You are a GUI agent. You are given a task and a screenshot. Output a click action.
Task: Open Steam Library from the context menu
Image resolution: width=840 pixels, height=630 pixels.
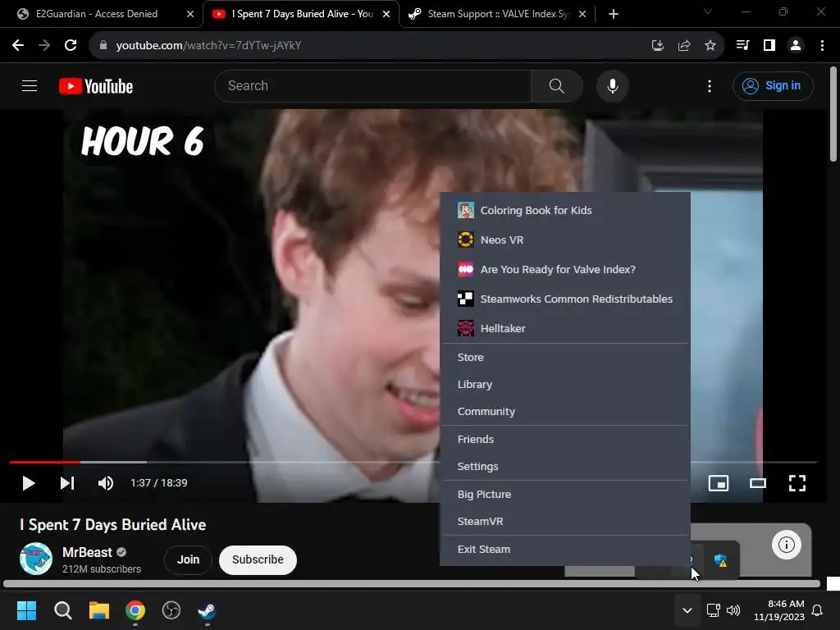click(x=564, y=384)
